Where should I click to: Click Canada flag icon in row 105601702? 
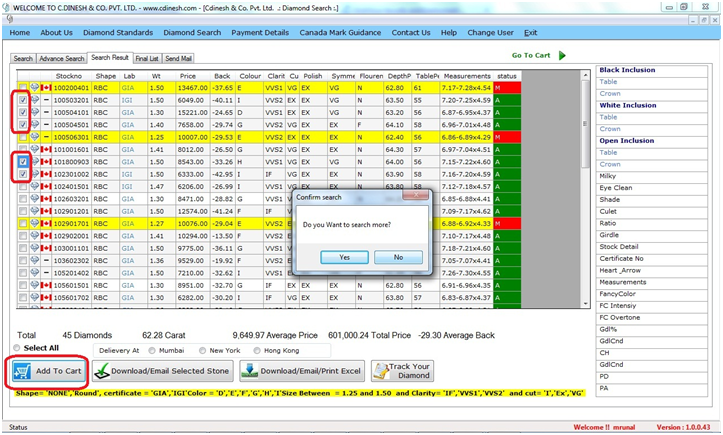tap(46, 298)
